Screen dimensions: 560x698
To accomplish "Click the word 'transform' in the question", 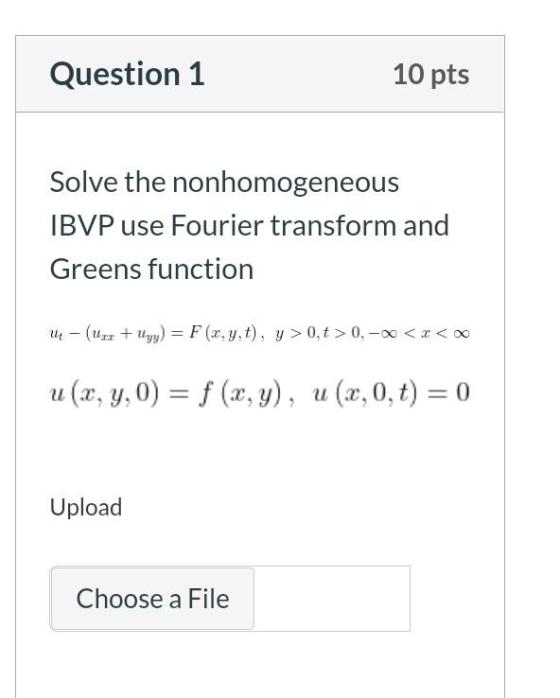I will (x=334, y=225).
